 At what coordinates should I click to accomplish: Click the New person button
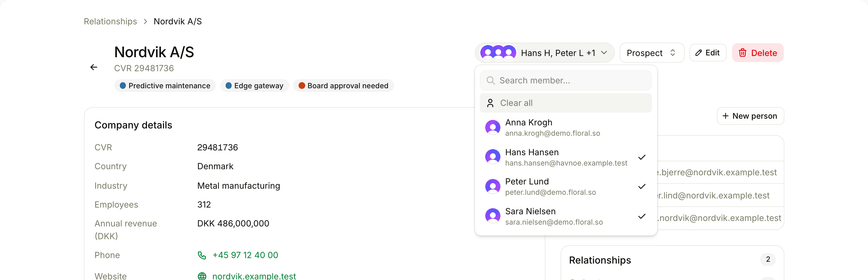pyautogui.click(x=750, y=116)
